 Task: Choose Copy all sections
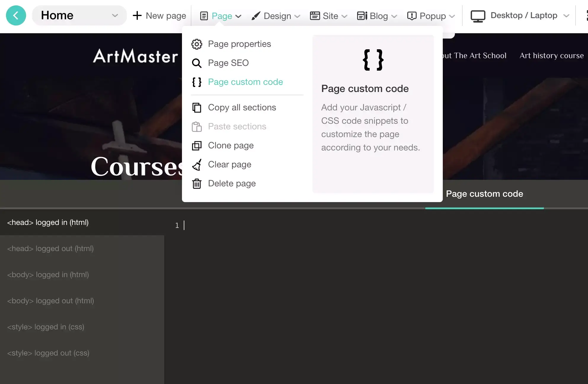[242, 107]
